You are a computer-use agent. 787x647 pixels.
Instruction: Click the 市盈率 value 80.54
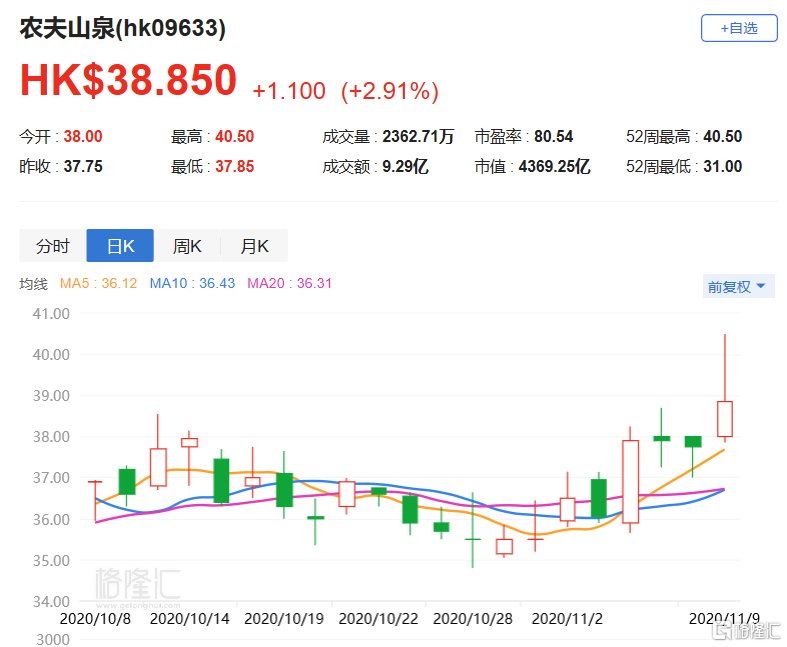pyautogui.click(x=554, y=137)
